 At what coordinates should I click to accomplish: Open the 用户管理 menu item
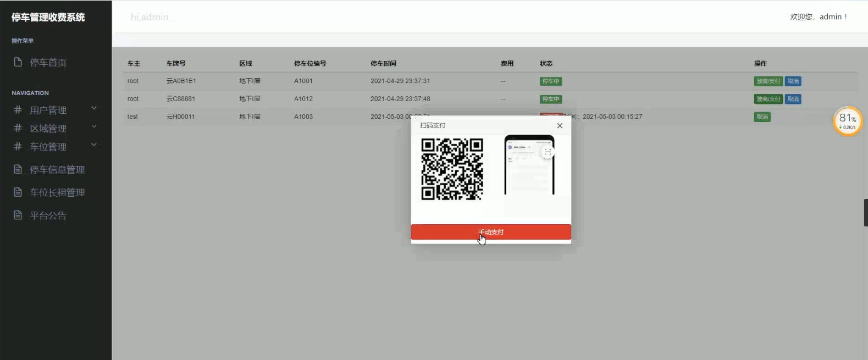48,110
